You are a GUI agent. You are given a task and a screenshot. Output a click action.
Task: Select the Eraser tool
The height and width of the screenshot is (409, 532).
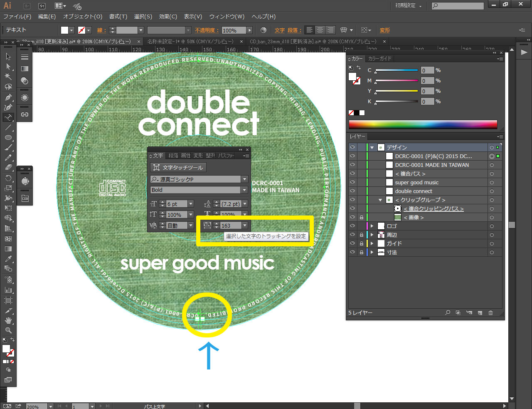pos(8,167)
